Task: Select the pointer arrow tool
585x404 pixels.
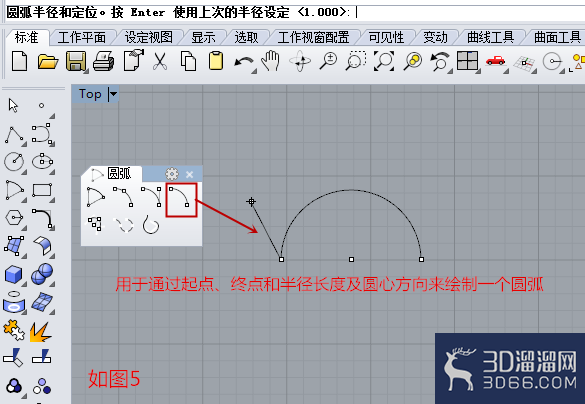Action: [13, 106]
